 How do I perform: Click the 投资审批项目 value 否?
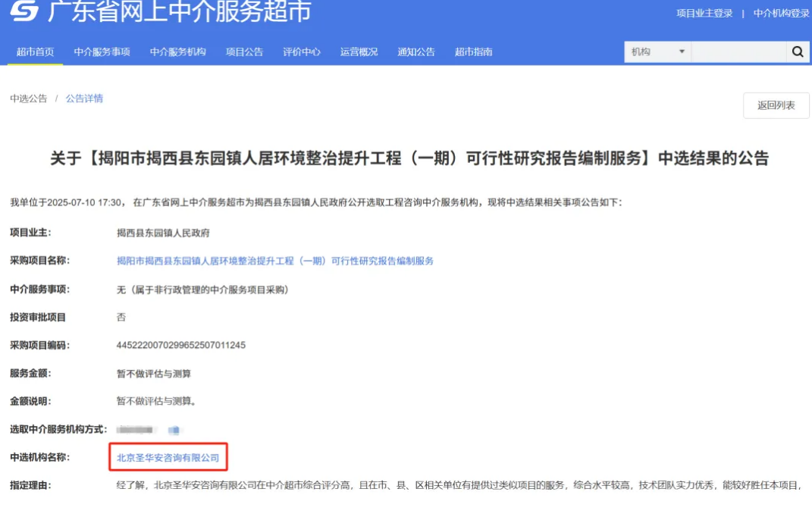click(121, 318)
